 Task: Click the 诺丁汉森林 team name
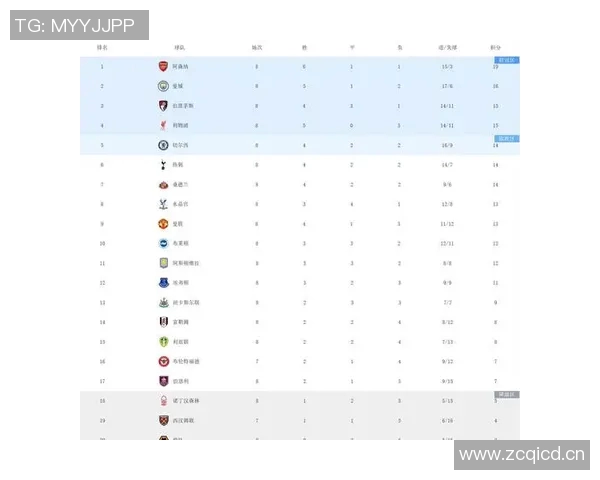coord(186,401)
